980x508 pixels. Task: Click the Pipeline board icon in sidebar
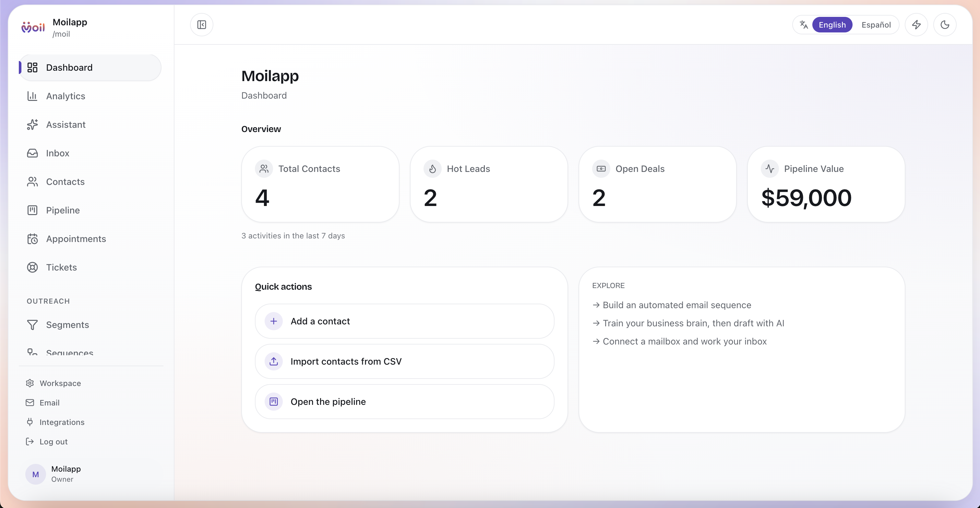[x=32, y=210]
